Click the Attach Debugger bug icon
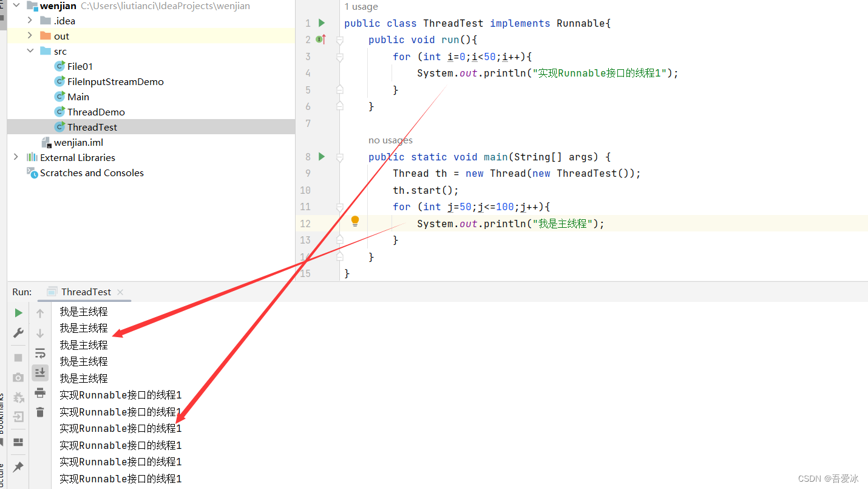 click(x=18, y=397)
